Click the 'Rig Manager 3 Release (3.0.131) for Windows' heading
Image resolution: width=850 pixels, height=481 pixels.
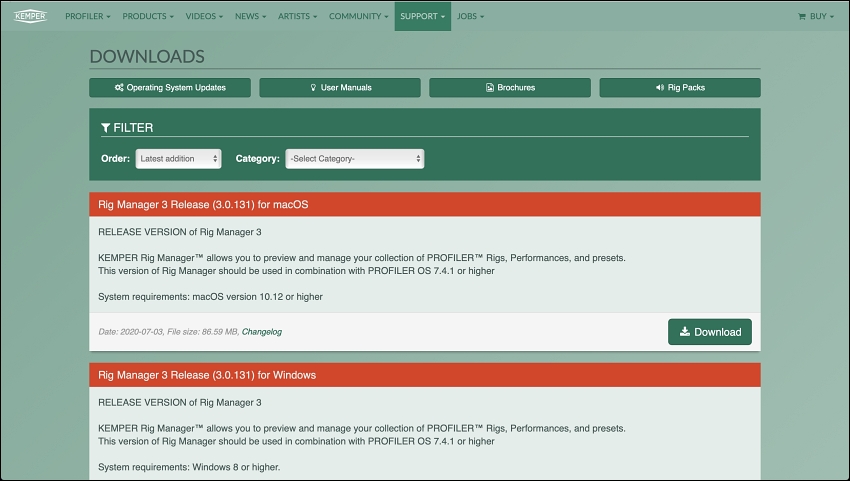point(207,375)
